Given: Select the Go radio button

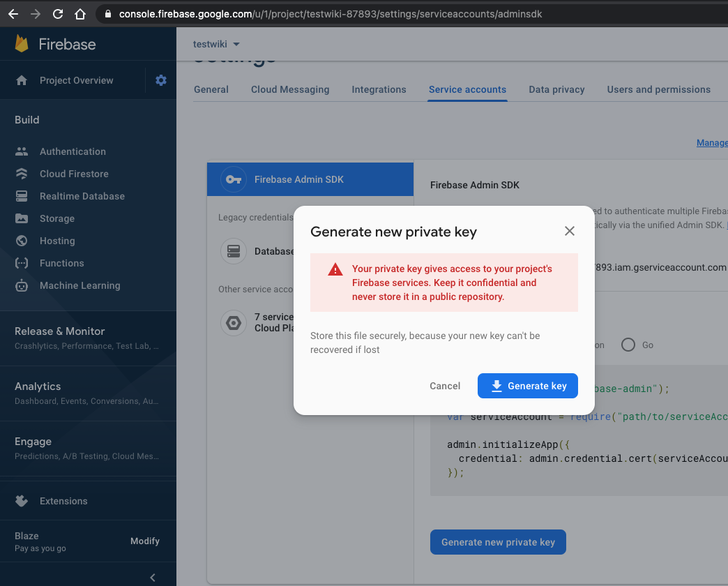Looking at the screenshot, I should pos(628,345).
